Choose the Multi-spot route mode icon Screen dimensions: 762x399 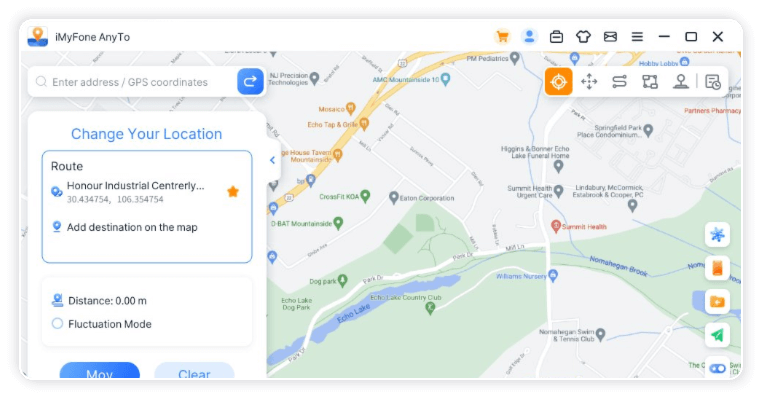[x=650, y=82]
